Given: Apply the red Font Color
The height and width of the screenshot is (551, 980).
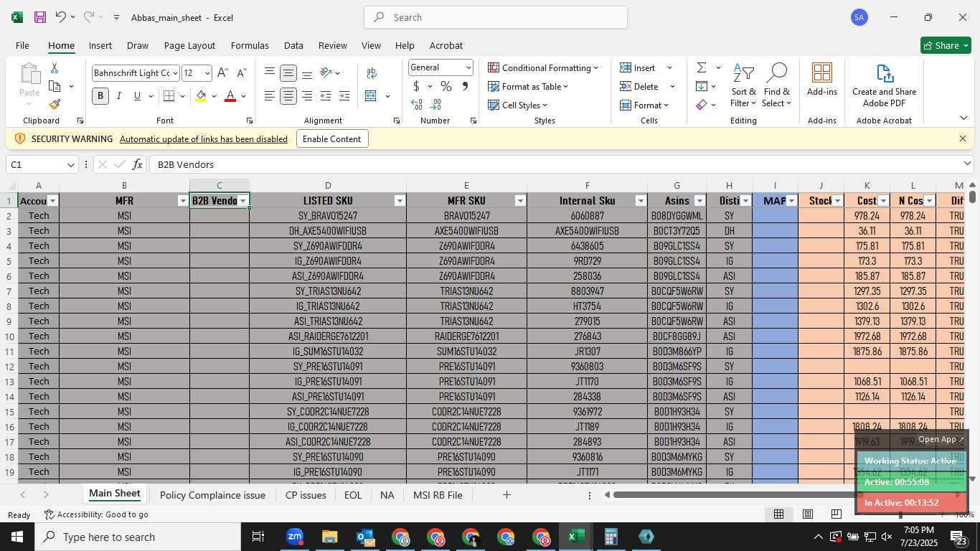Looking at the screenshot, I should (x=230, y=96).
